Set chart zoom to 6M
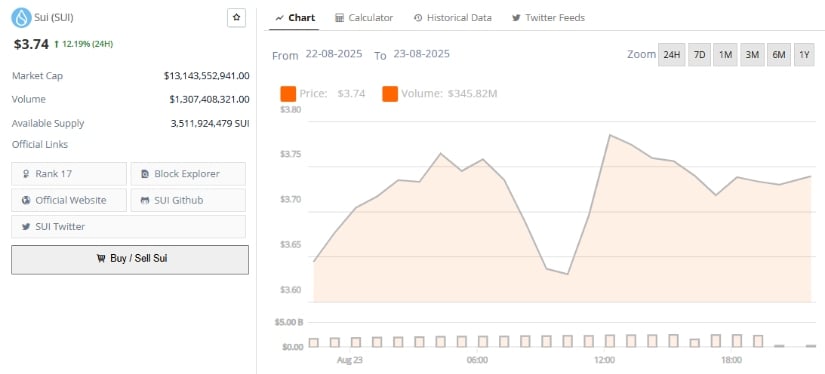Screen dimensions: 825x374 click(x=779, y=55)
